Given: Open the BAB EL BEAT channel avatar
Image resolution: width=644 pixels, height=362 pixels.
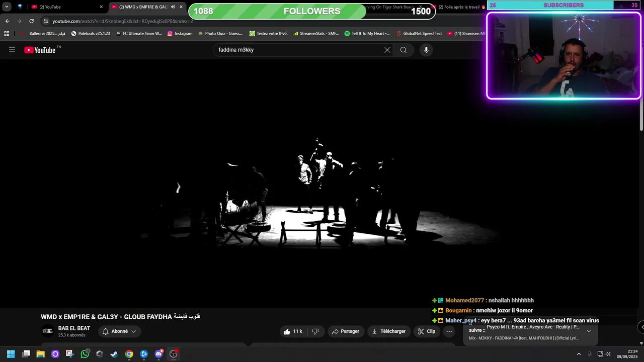Looking at the screenshot, I should point(47,331).
